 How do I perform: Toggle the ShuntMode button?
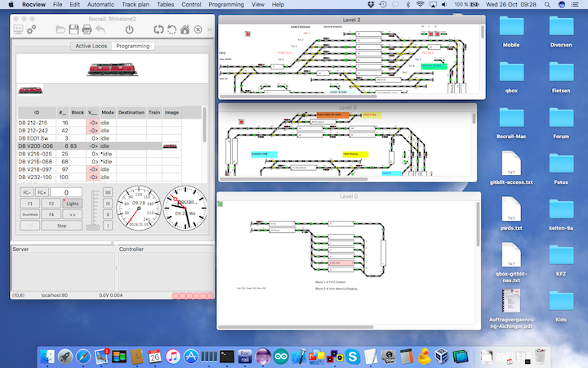coord(29,213)
